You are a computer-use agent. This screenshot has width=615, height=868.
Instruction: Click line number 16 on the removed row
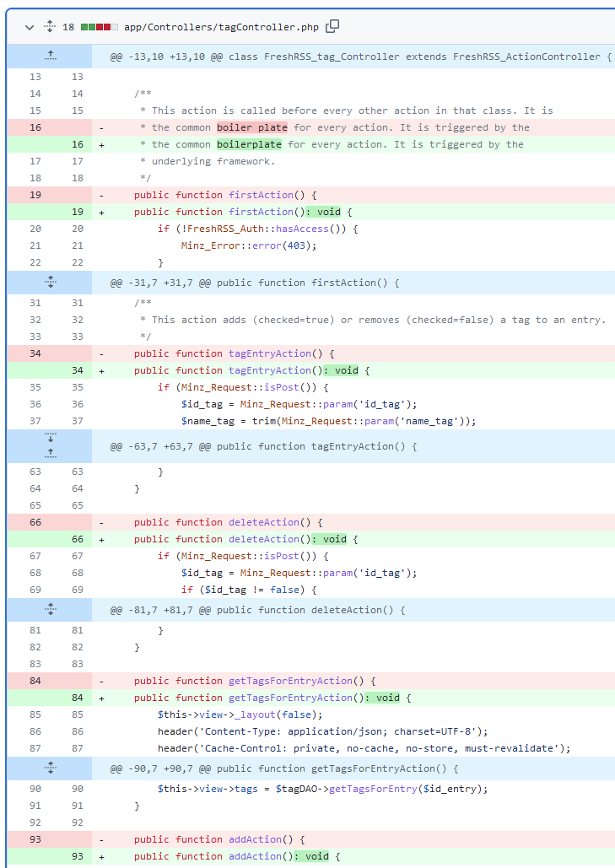pyautogui.click(x=35, y=127)
